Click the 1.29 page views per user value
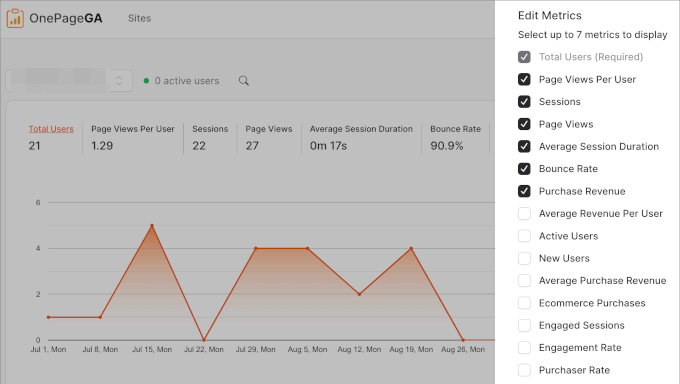This screenshot has width=680, height=384. click(102, 146)
